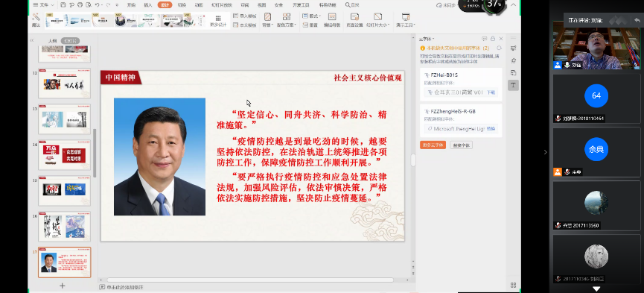
Task: Open the 幻灯片大小 dropdown
Action: pyautogui.click(x=377, y=20)
